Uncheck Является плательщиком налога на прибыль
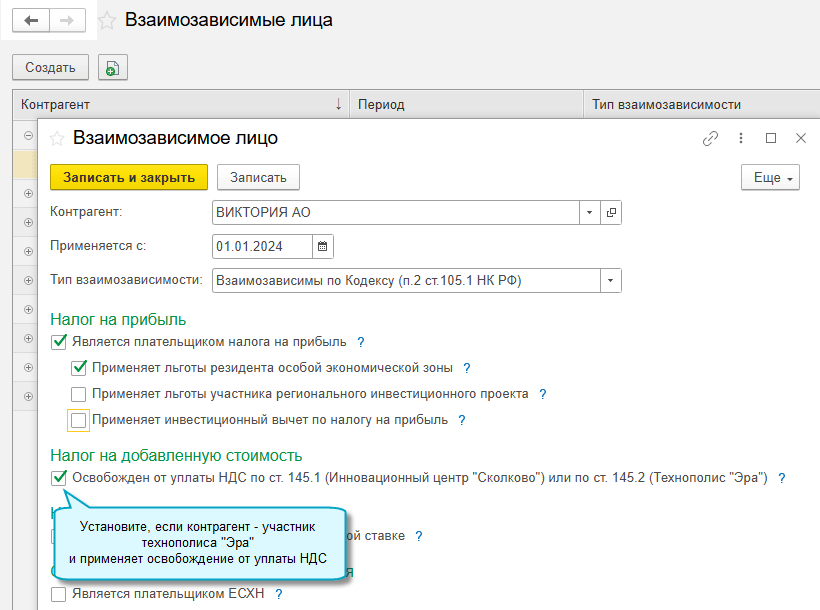This screenshot has height=610, width=820. (x=59, y=342)
